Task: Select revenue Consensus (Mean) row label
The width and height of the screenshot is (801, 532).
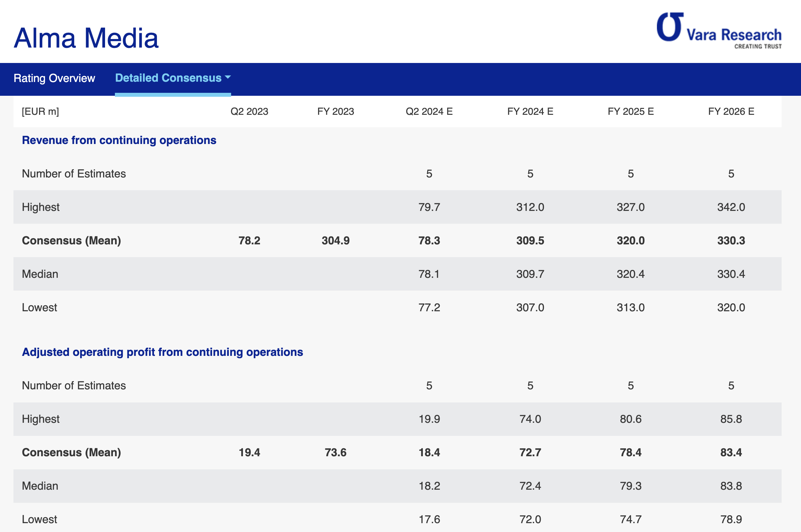Action: (x=71, y=240)
